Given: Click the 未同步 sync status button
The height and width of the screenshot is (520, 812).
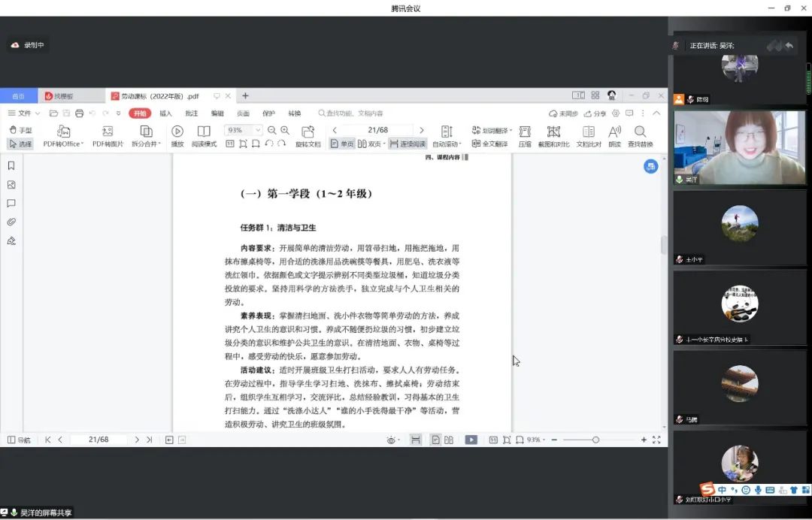Looking at the screenshot, I should [x=563, y=113].
